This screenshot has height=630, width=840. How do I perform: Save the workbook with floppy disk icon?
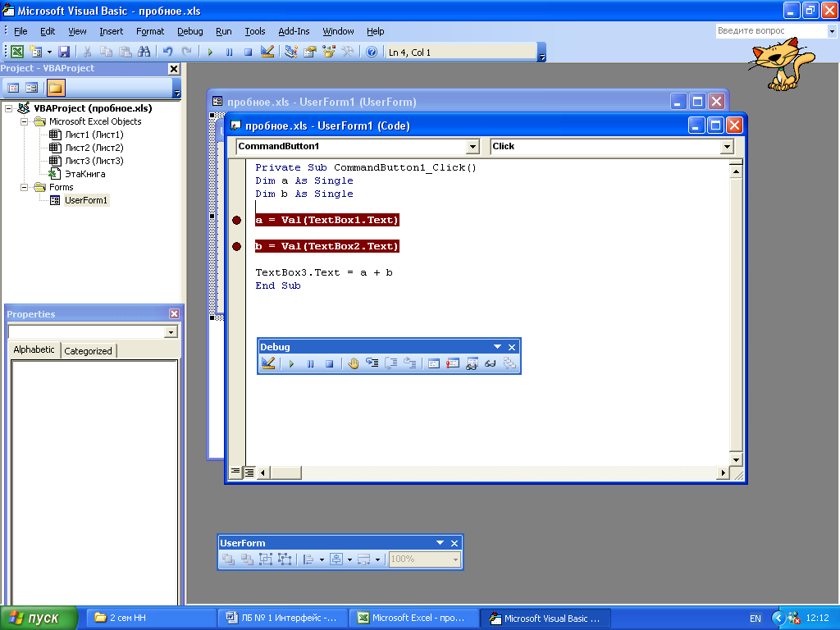click(64, 52)
